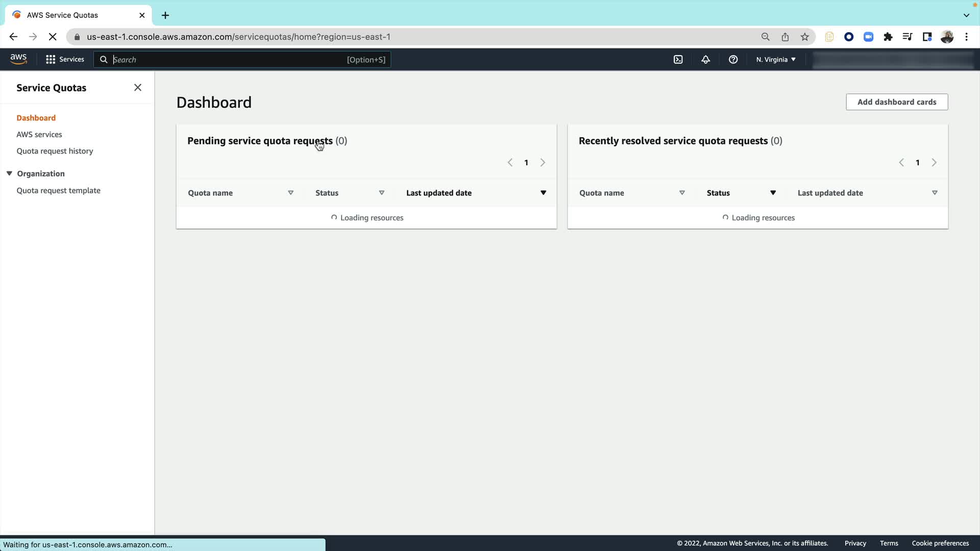Close the Service Quotas side panel
Image resolution: width=980 pixels, height=551 pixels.
[x=138, y=88]
